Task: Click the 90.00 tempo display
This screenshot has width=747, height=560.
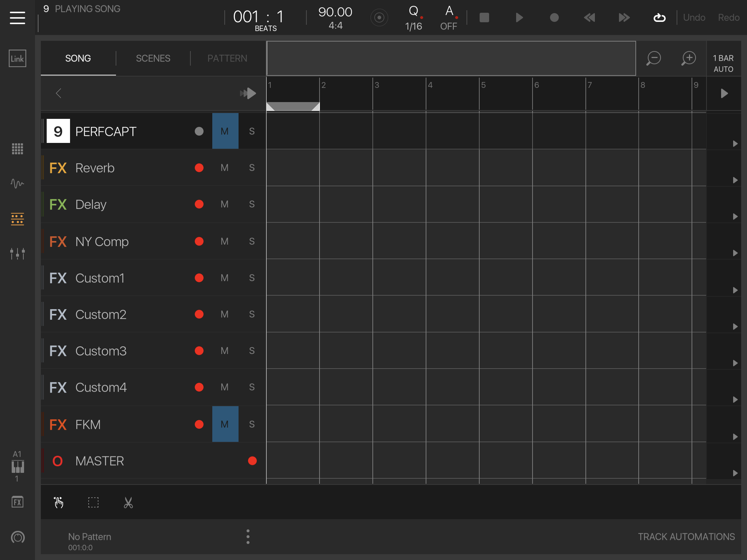Action: (x=335, y=12)
